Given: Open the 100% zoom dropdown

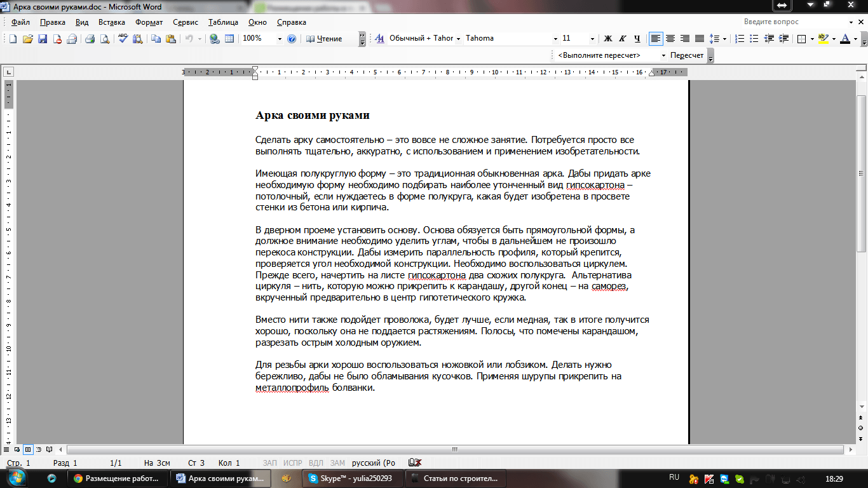Looking at the screenshot, I should pyautogui.click(x=280, y=39).
